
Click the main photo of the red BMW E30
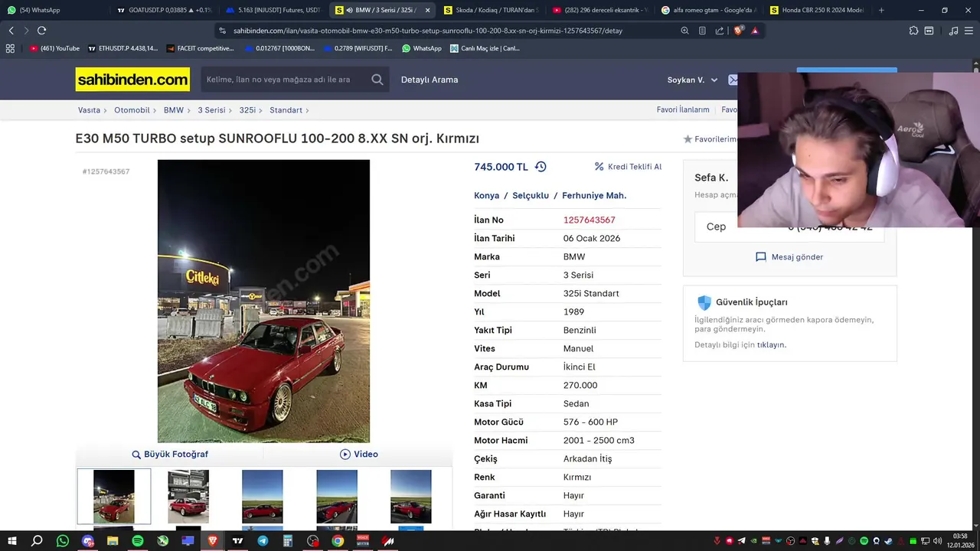(x=263, y=301)
